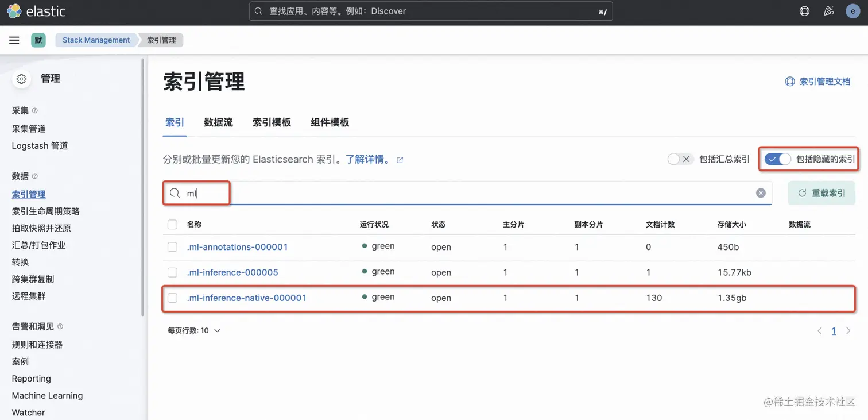
Task: Click the green space selector avatar
Action: (x=38, y=40)
